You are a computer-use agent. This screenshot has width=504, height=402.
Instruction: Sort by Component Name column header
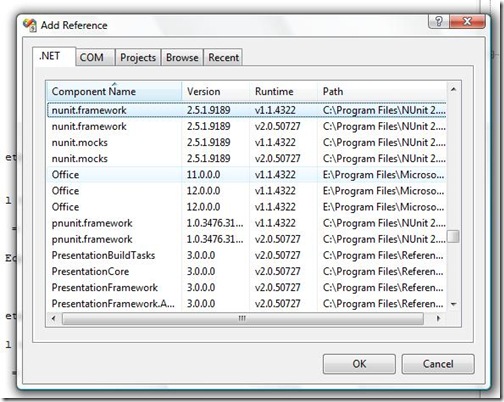(114, 91)
